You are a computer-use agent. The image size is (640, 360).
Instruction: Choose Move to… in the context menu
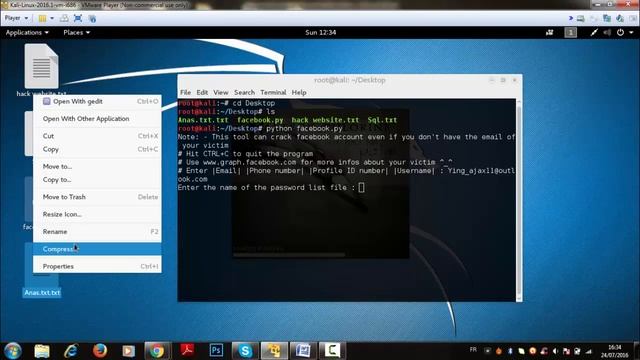point(97,167)
